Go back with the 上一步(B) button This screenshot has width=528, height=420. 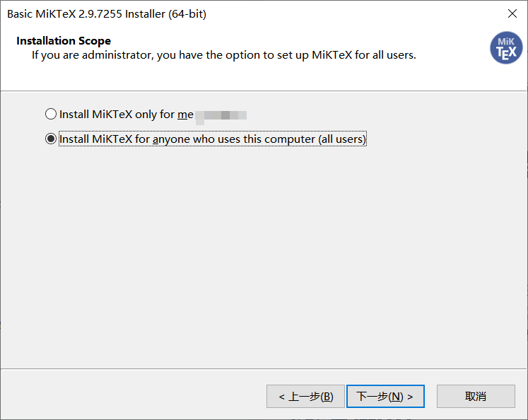pyautogui.click(x=305, y=397)
